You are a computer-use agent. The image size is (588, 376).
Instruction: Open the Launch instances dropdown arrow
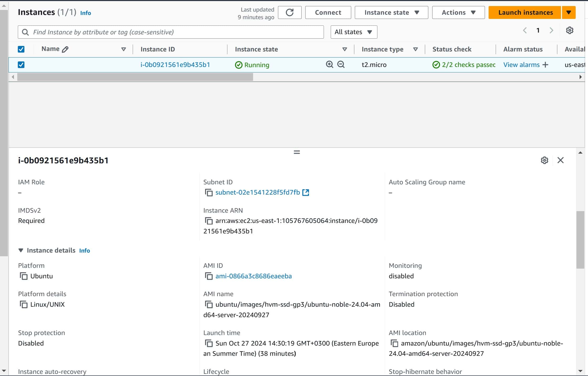click(569, 12)
